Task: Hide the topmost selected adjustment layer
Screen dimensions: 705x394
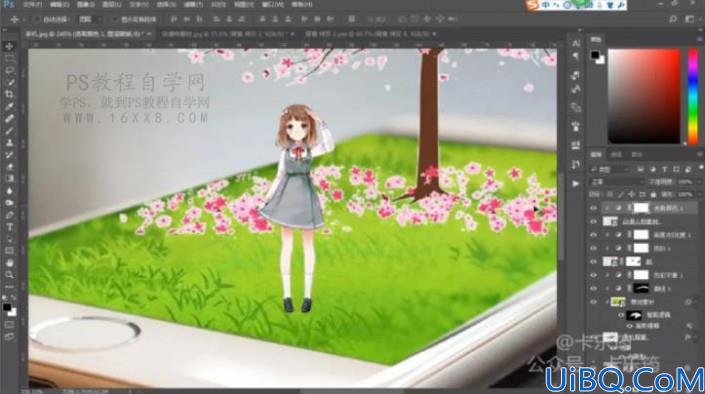Action: pyautogui.click(x=593, y=208)
